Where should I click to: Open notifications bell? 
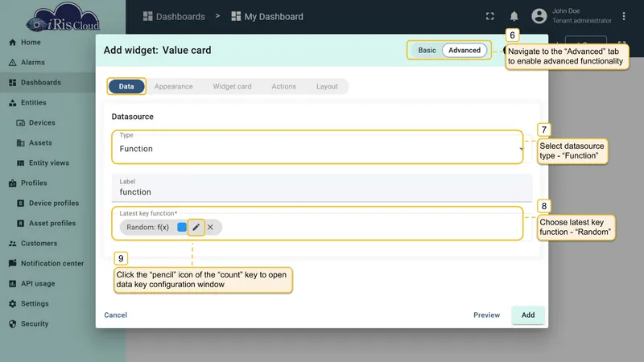pyautogui.click(x=514, y=16)
